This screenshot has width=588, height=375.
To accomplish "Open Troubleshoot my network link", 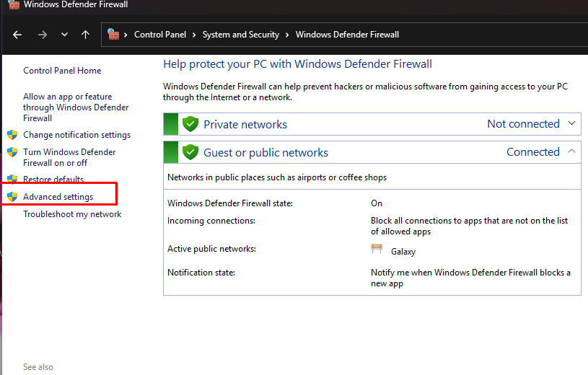I will (72, 214).
